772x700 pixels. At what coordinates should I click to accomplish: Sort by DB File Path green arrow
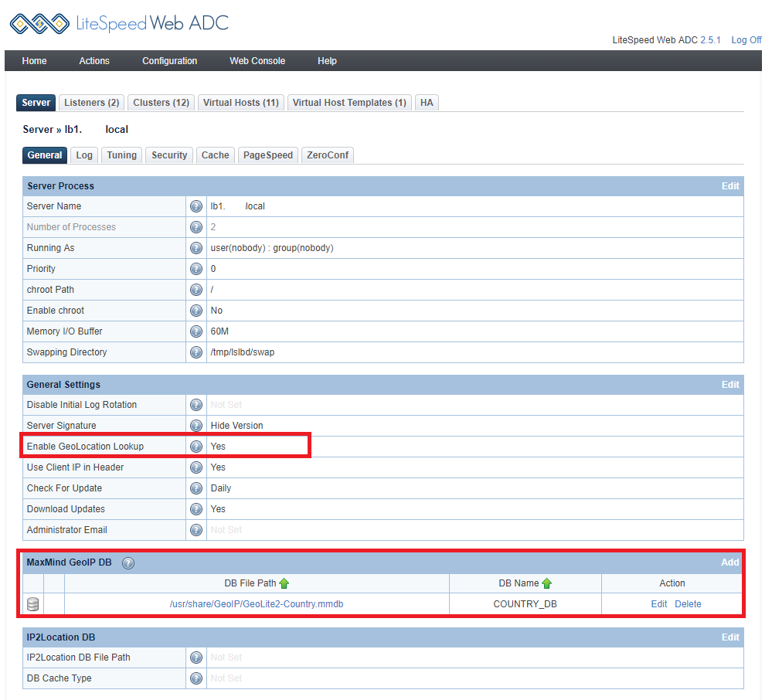(x=284, y=583)
